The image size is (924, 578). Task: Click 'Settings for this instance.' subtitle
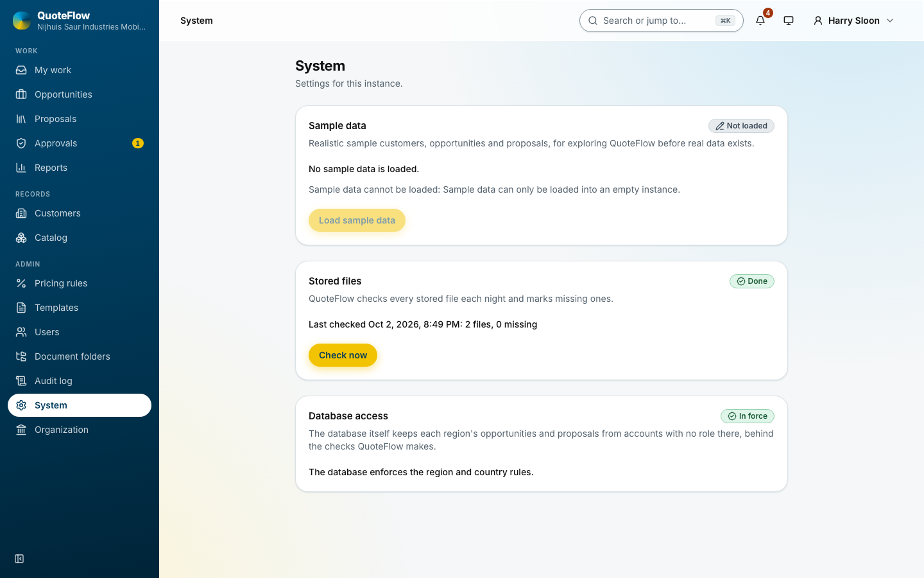pyautogui.click(x=349, y=83)
